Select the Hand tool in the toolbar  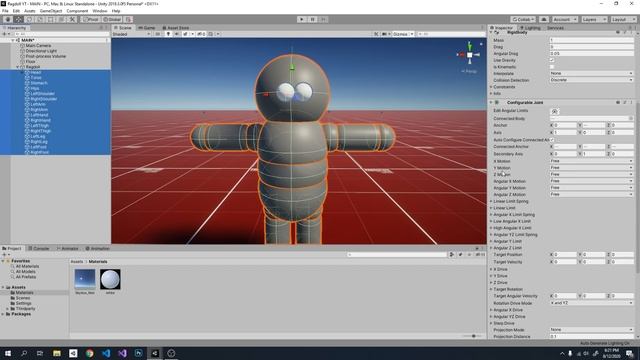point(8,19)
